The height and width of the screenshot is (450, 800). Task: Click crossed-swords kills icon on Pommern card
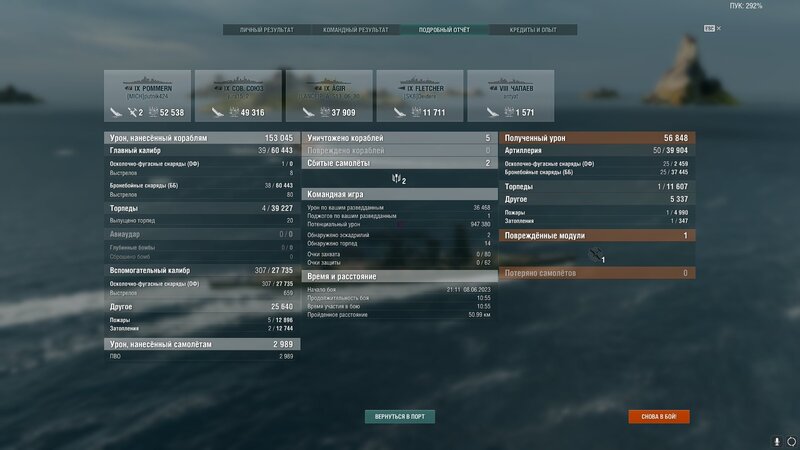pyautogui.click(x=132, y=112)
